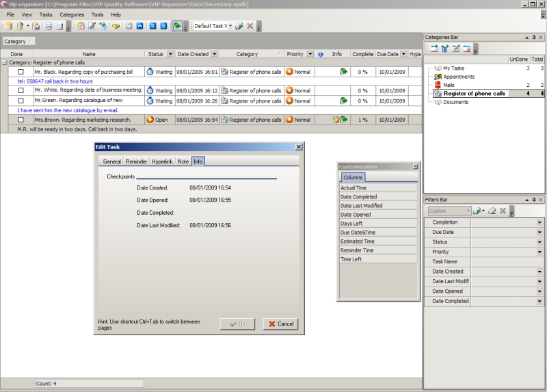Screen dimensions: 547x392
Task: Click the blue single up-arrow toolbar icon
Action: pos(139,26)
